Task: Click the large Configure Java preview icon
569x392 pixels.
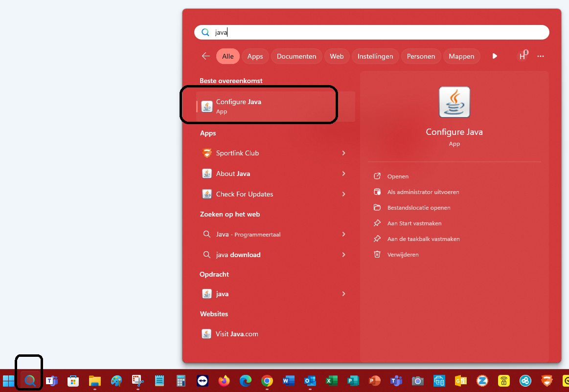Action: 455,102
